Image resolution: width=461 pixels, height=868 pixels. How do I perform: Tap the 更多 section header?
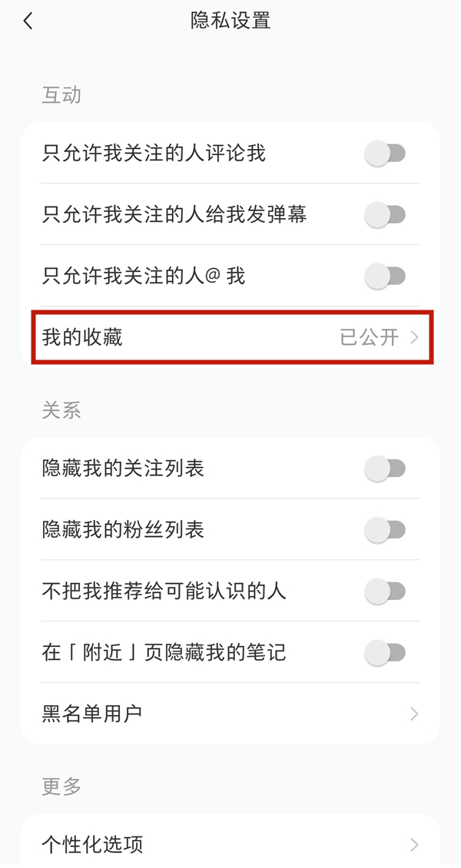[60, 785]
